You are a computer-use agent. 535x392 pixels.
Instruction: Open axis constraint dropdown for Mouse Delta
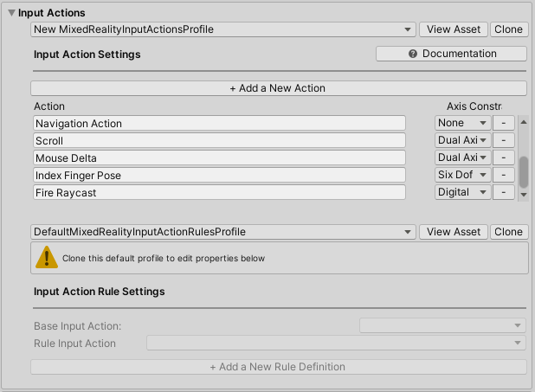click(462, 157)
